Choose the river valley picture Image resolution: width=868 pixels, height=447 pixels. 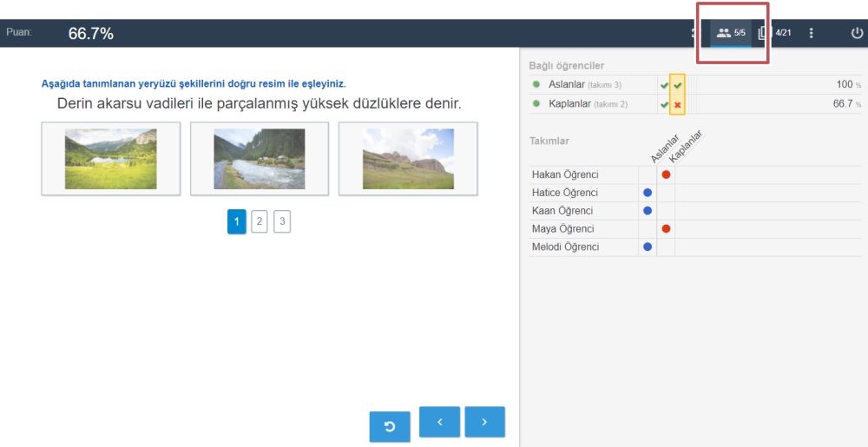pos(259,159)
